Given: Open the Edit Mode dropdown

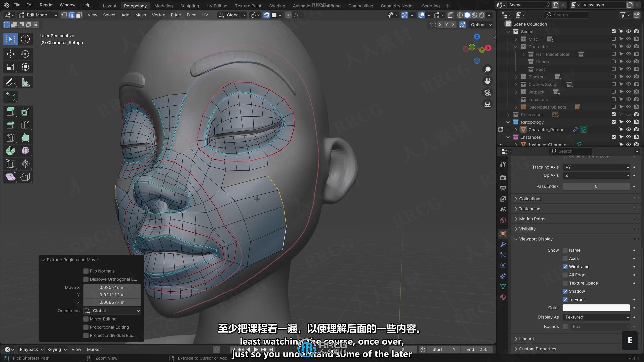Looking at the screenshot, I should click(38, 15).
